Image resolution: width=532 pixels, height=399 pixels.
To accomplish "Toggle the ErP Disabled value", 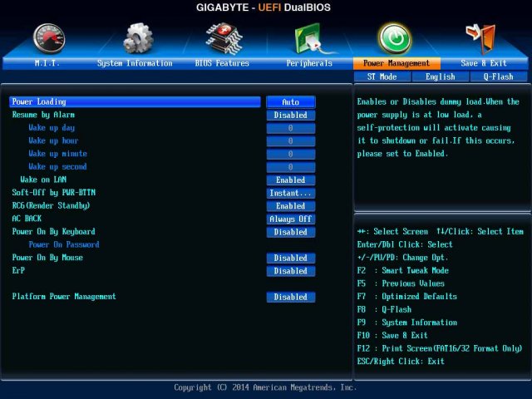I will point(291,271).
